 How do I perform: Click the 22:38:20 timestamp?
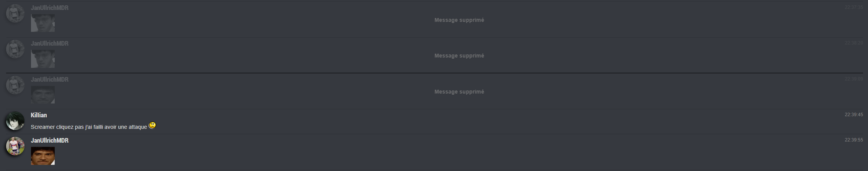pyautogui.click(x=854, y=43)
